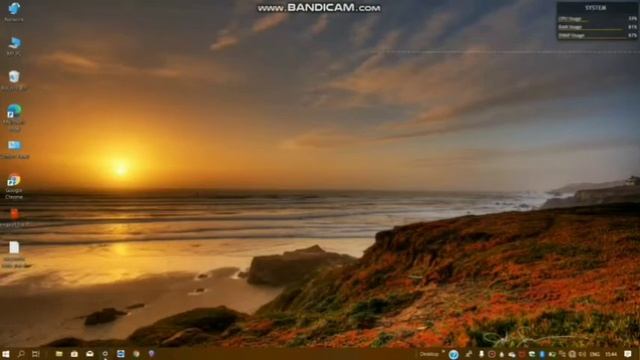This screenshot has height=360, width=640.
Task: Click the CPU Usage row in the widget
Action: (597, 19)
